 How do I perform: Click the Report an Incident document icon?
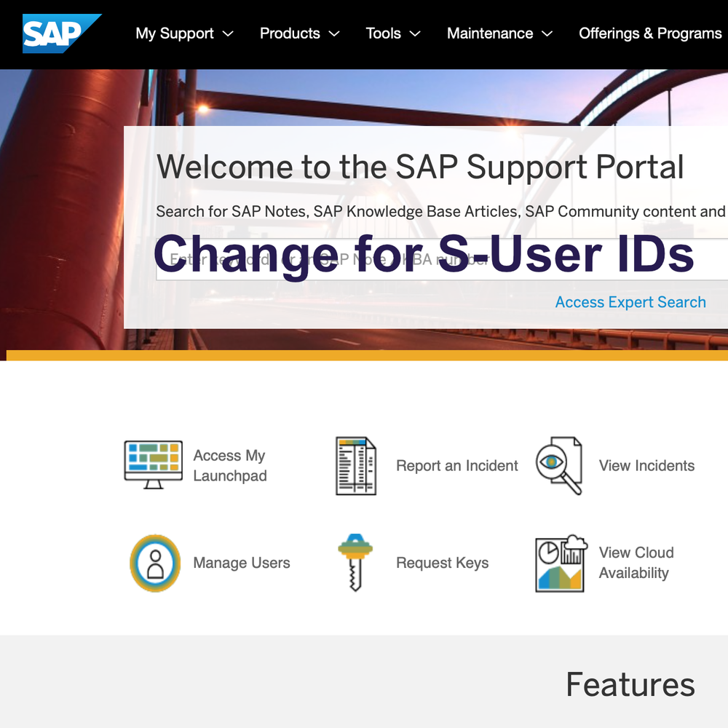click(356, 466)
